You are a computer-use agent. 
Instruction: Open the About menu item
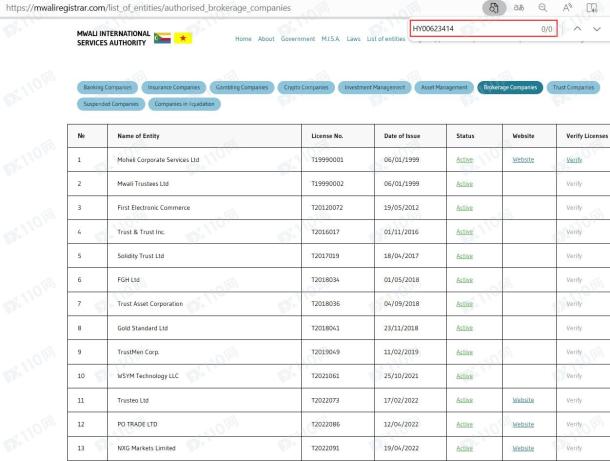point(266,39)
